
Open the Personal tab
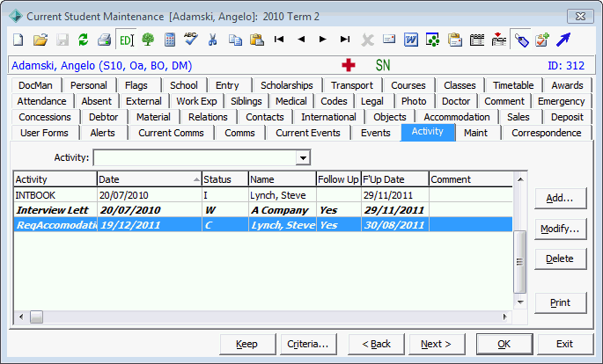point(88,85)
